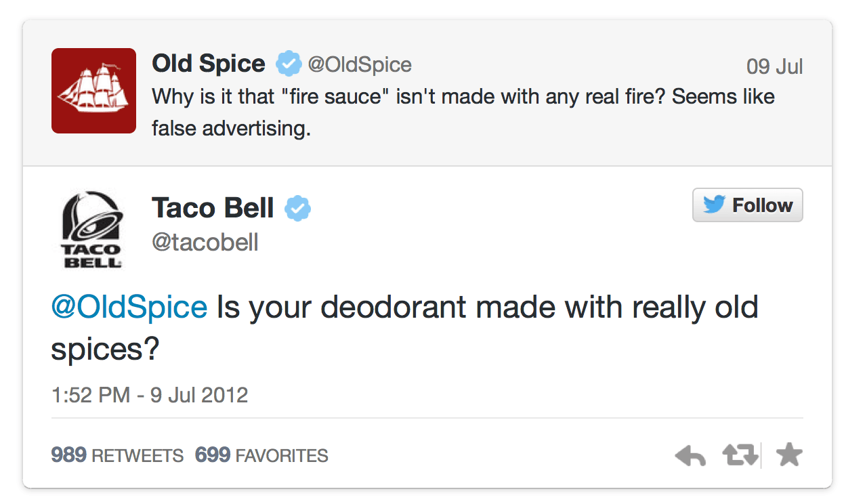Click the Old Spice display name

[209, 64]
